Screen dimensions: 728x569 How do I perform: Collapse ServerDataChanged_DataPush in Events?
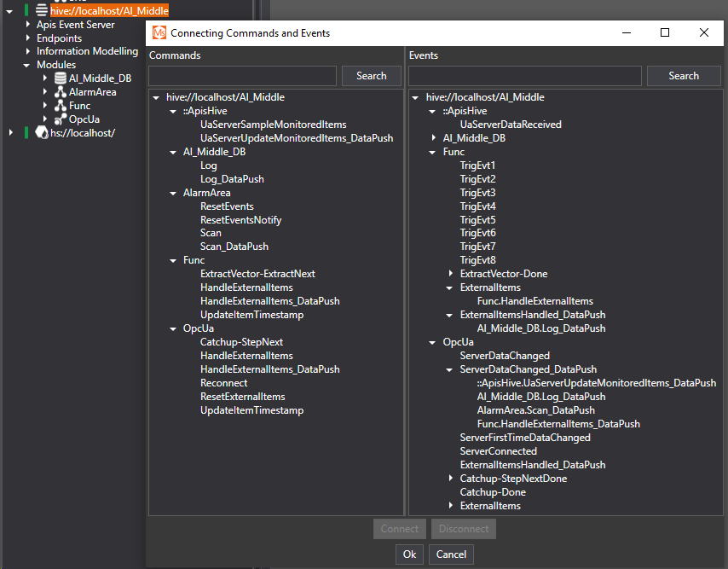pyautogui.click(x=451, y=370)
